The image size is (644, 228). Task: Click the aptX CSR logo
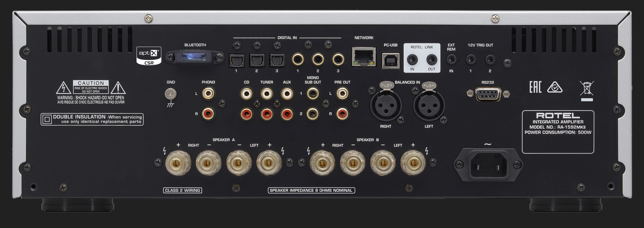pos(149,56)
